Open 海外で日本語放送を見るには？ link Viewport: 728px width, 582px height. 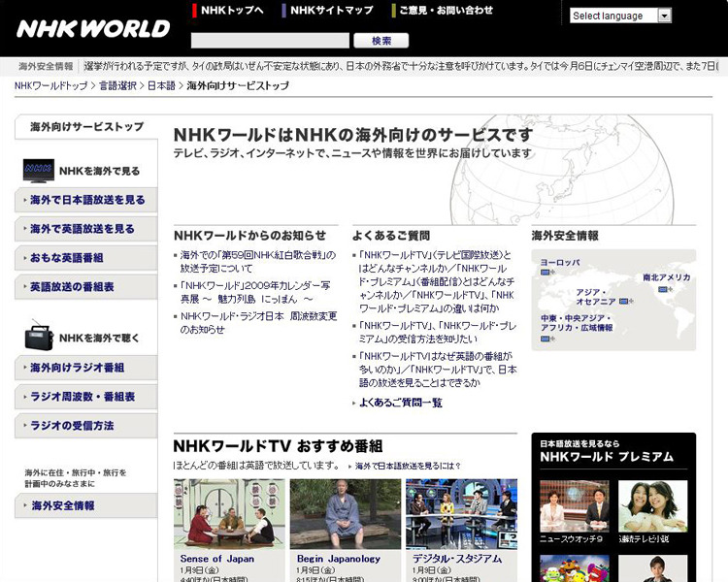pos(408,466)
